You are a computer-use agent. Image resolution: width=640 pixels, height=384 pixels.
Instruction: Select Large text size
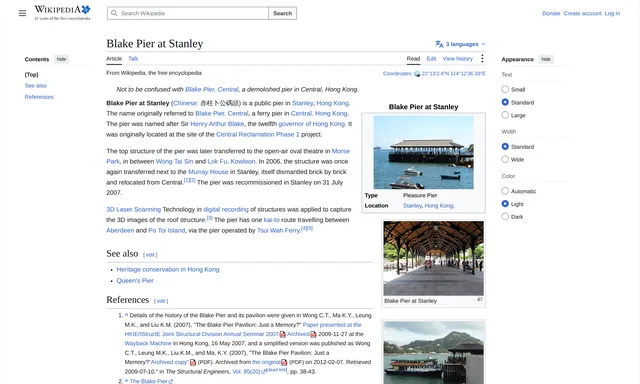point(505,115)
